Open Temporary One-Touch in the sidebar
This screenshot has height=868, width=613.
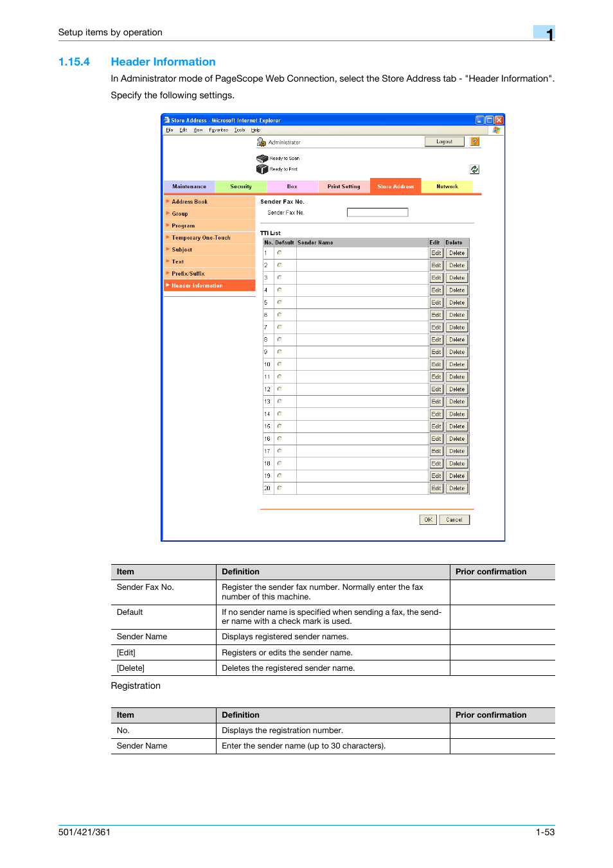[209, 238]
